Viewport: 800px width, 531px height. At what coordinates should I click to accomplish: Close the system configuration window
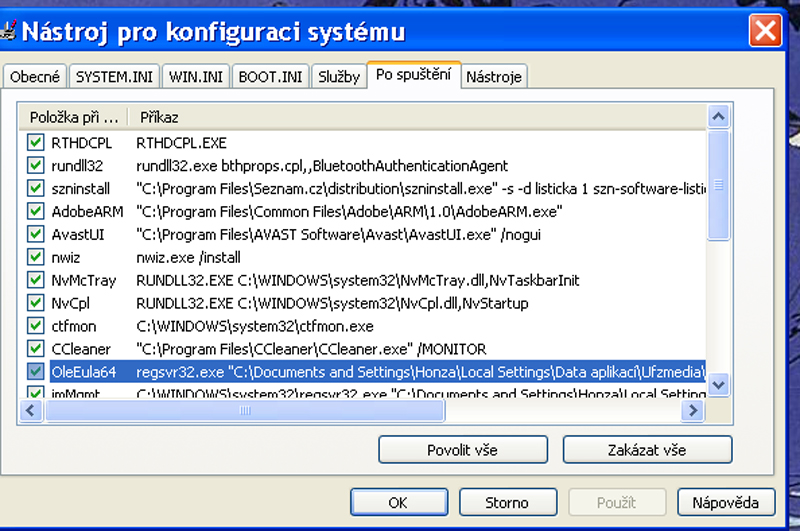(x=765, y=31)
